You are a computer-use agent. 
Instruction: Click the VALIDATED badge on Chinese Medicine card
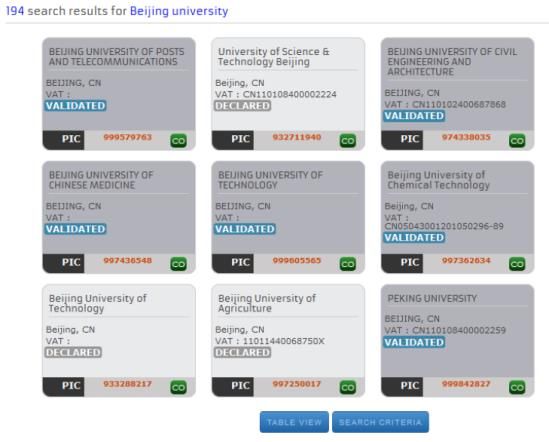(76, 229)
